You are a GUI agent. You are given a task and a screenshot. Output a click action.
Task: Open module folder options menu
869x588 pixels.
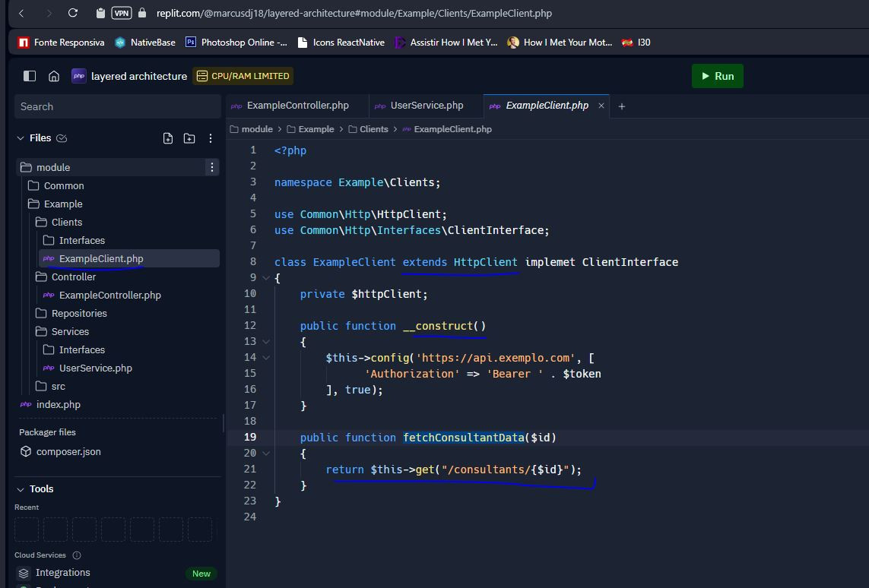pos(211,167)
